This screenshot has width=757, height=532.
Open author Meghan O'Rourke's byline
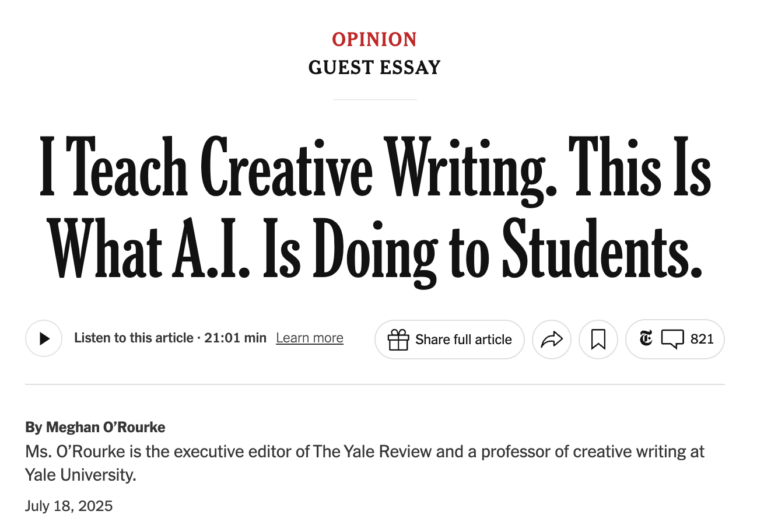106,428
